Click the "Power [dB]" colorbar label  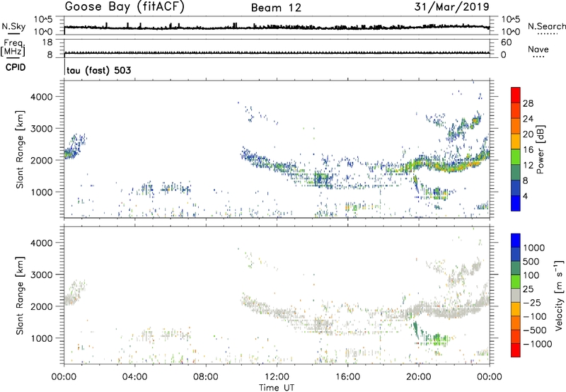coord(540,149)
